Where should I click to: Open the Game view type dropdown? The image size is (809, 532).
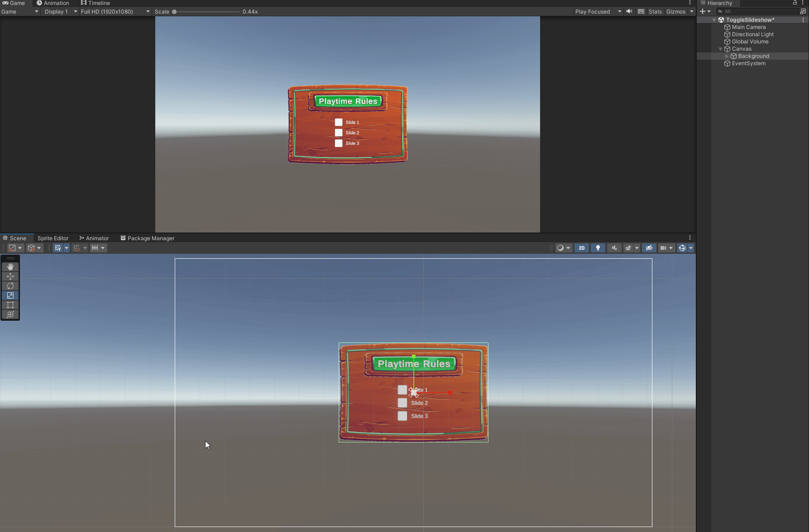pos(20,12)
